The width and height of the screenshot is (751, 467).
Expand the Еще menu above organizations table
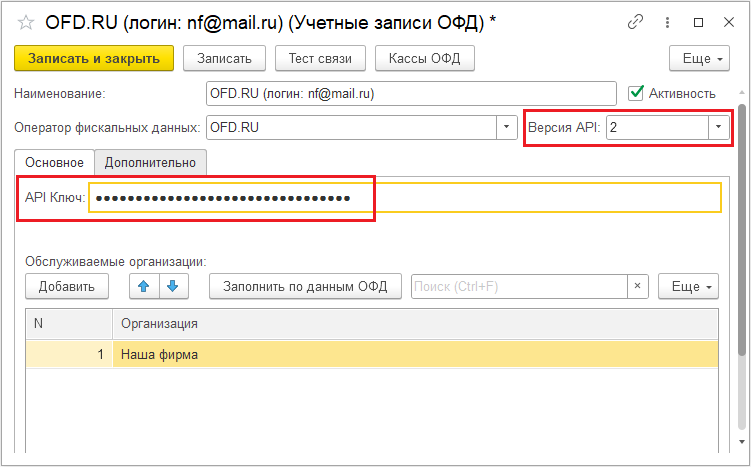pos(687,286)
